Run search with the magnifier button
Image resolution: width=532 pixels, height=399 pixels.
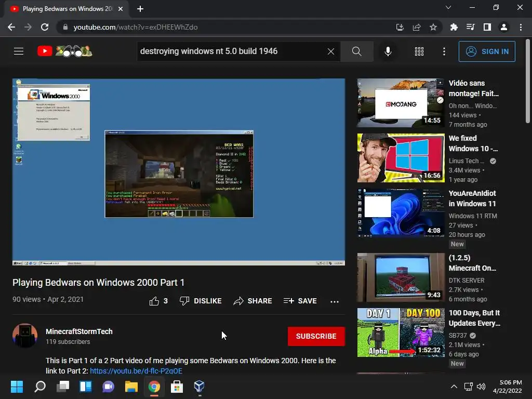click(356, 51)
